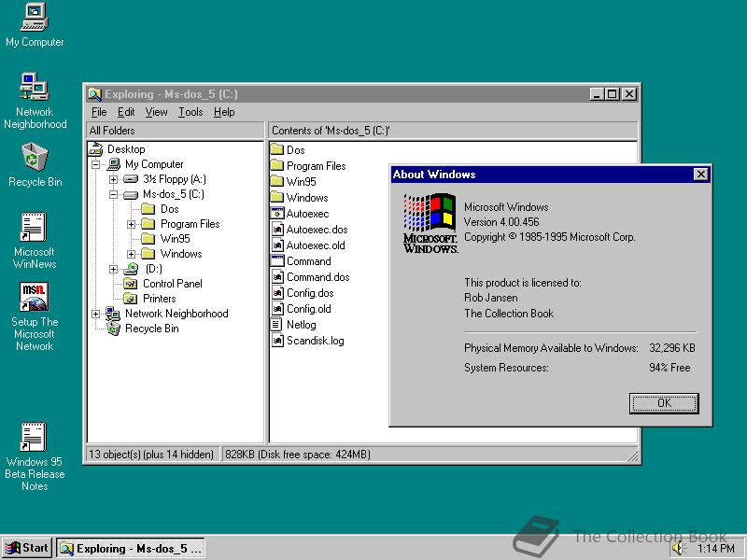
Task: Select the Command.dos file icon
Action: (x=277, y=277)
